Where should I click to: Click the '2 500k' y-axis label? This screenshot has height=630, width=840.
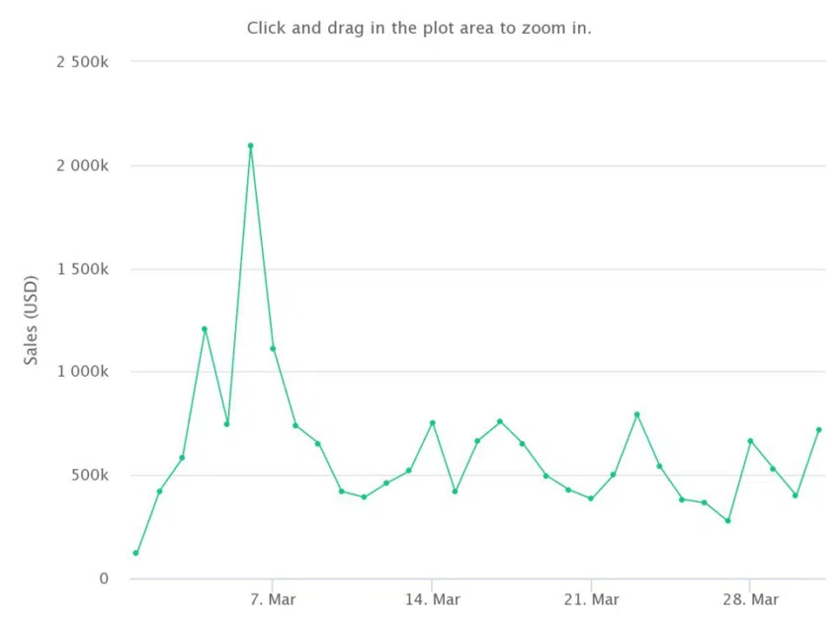82,62
